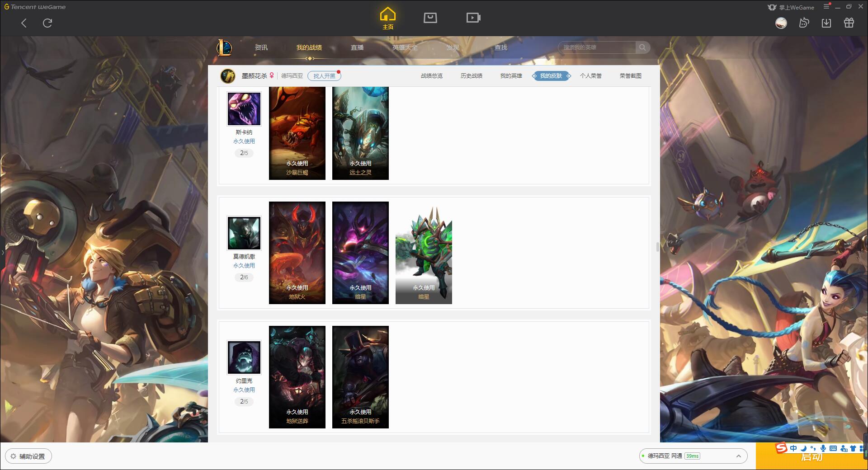The height and width of the screenshot is (470, 868).
Task: Toggle the Sogou moon half-width mode
Action: pos(803,448)
